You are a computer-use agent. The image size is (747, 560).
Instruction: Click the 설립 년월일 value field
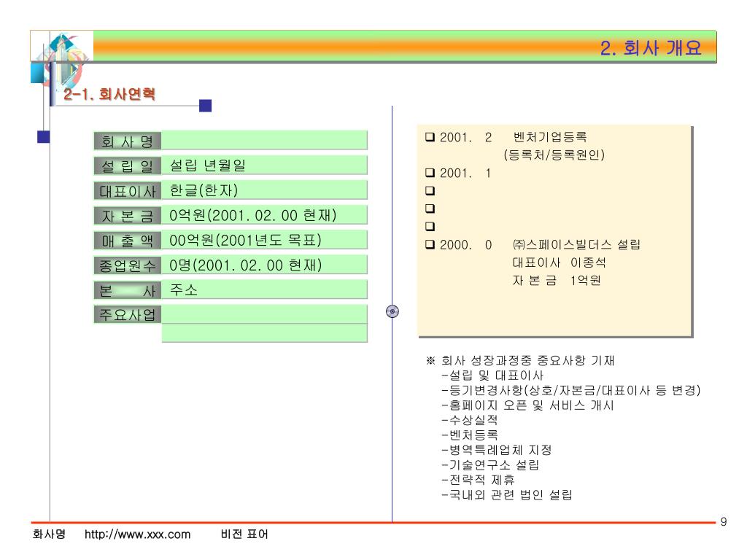pyautogui.click(x=264, y=166)
